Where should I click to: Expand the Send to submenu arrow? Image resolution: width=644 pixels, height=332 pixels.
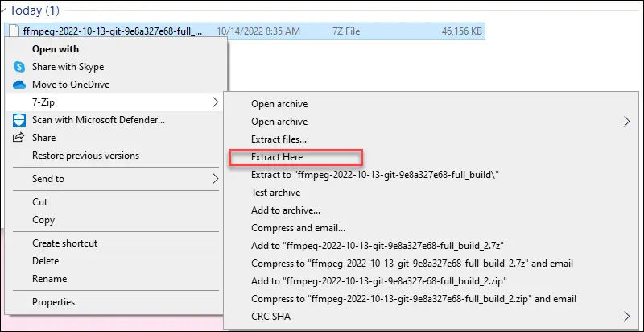(x=214, y=179)
